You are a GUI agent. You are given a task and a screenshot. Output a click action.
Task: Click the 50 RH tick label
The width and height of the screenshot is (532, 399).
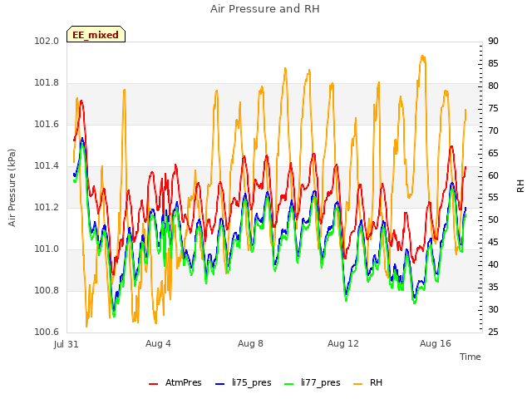(493, 219)
